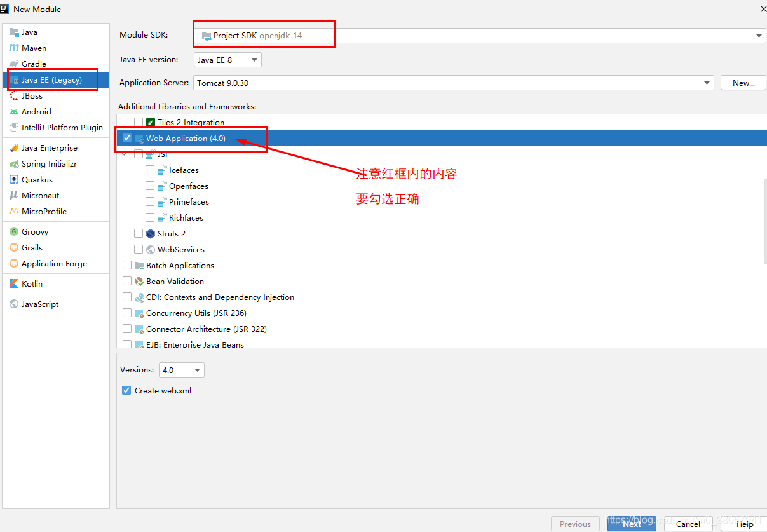Open the Java EE version dropdown
Screen dimensions: 767x532
(227, 60)
